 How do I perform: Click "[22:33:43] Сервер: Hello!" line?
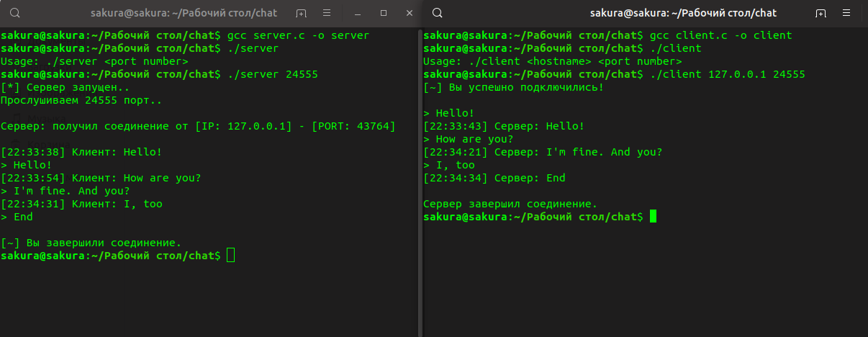tap(504, 126)
